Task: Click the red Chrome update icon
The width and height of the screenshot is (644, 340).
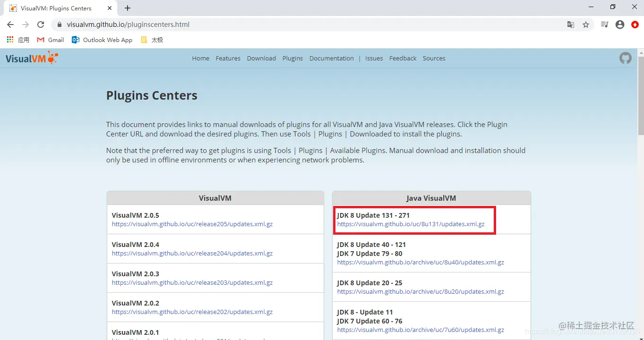Action: 635,25
